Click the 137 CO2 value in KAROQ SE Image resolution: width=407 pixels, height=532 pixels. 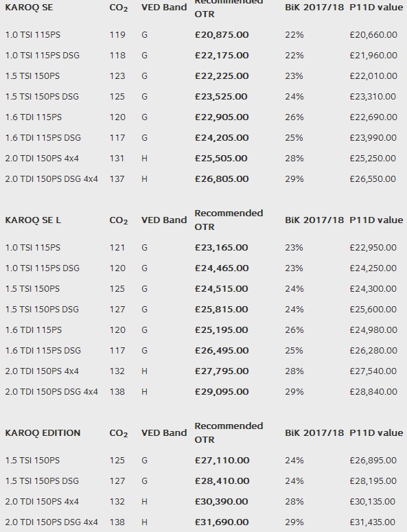[117, 178]
